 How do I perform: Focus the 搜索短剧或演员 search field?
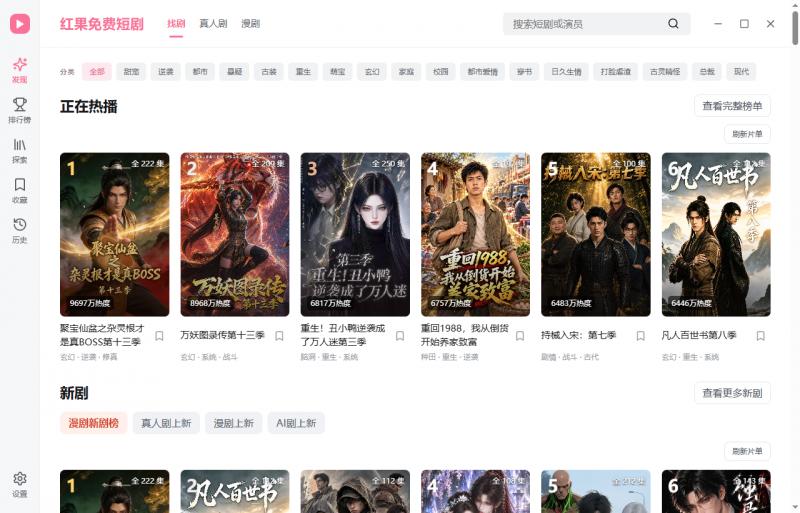587,23
